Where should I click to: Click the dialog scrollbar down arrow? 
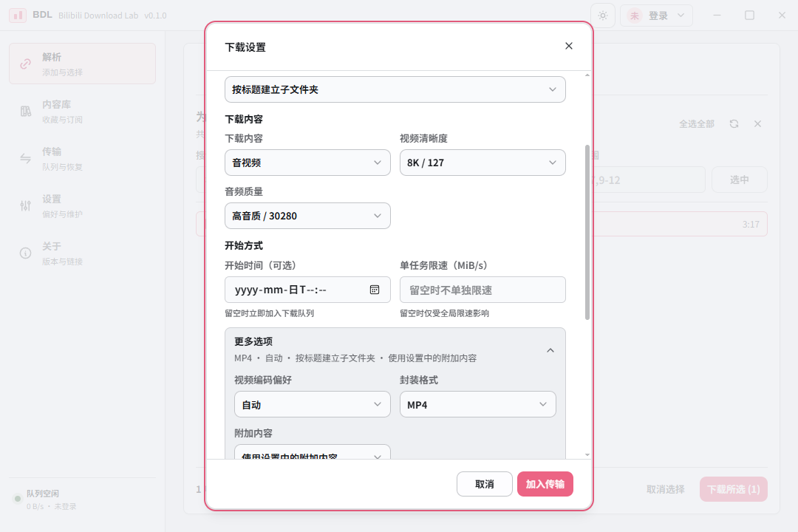pyautogui.click(x=587, y=454)
